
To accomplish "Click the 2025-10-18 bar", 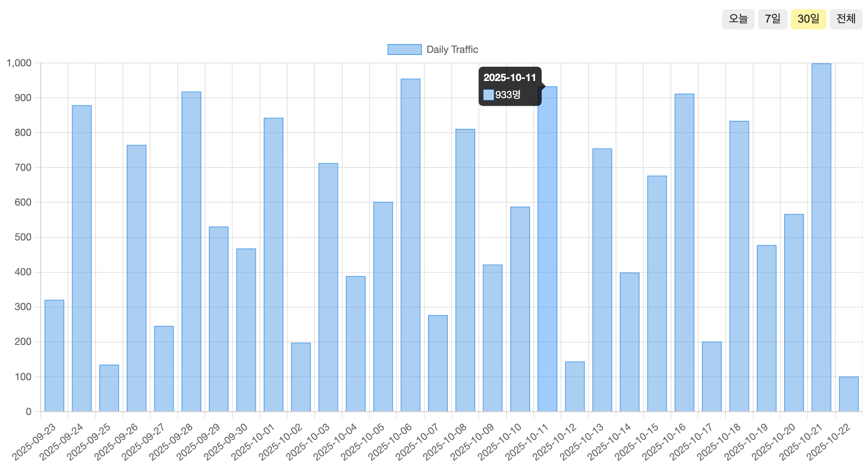I will point(739,266).
